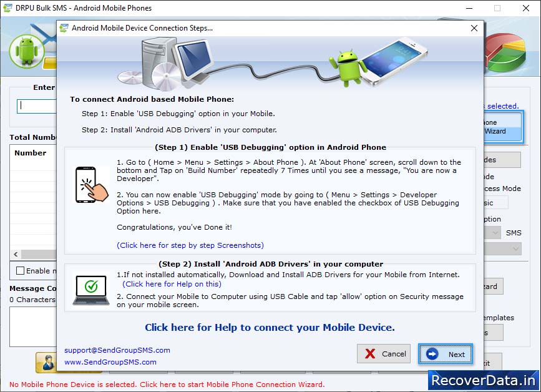The width and height of the screenshot is (541, 392).
Task: Click the 'Congratulations, you've Done it!' text
Action: (174, 227)
